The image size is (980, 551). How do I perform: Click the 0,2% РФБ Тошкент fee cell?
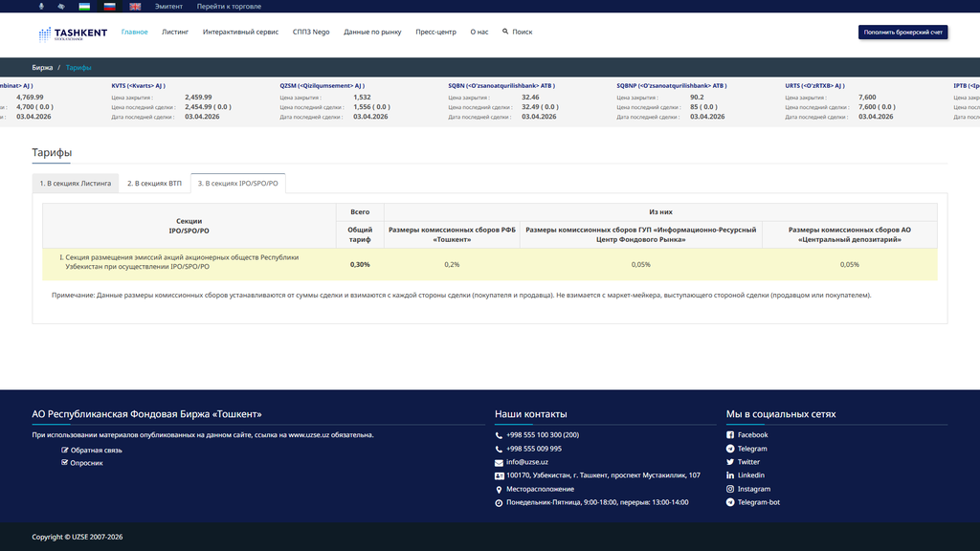pos(452,264)
